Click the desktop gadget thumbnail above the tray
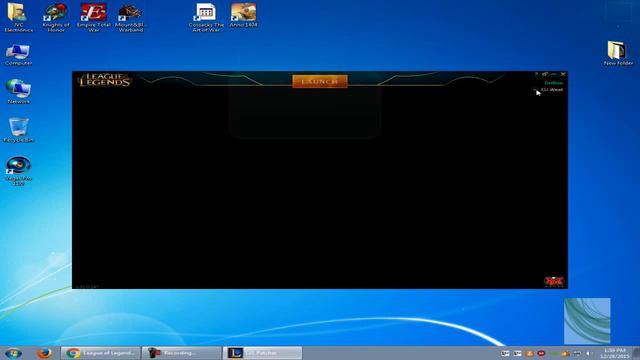The width and height of the screenshot is (640, 360). (x=587, y=321)
